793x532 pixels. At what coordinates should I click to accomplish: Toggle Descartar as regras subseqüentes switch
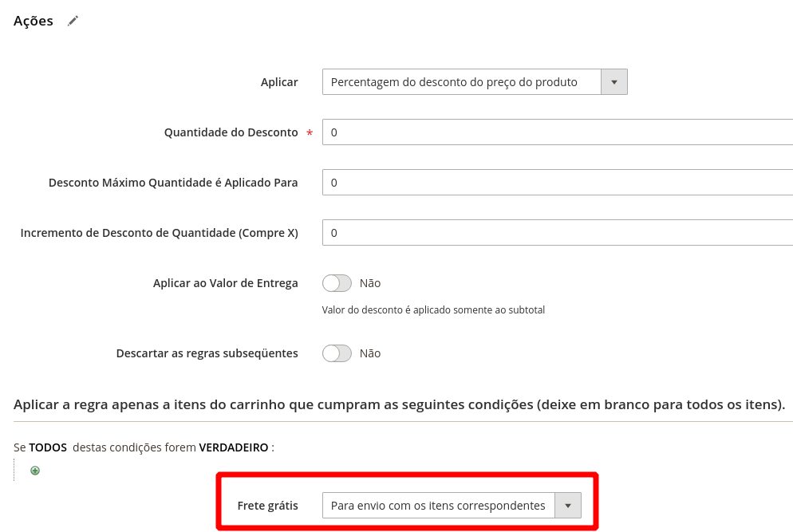[337, 353]
